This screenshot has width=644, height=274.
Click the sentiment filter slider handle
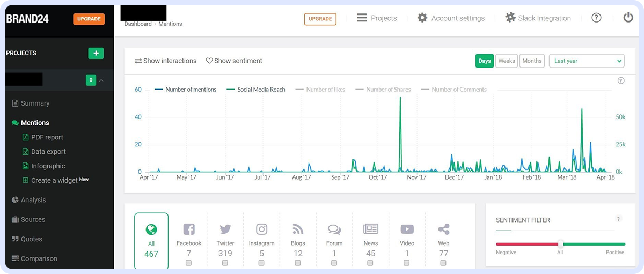pyautogui.click(x=560, y=244)
